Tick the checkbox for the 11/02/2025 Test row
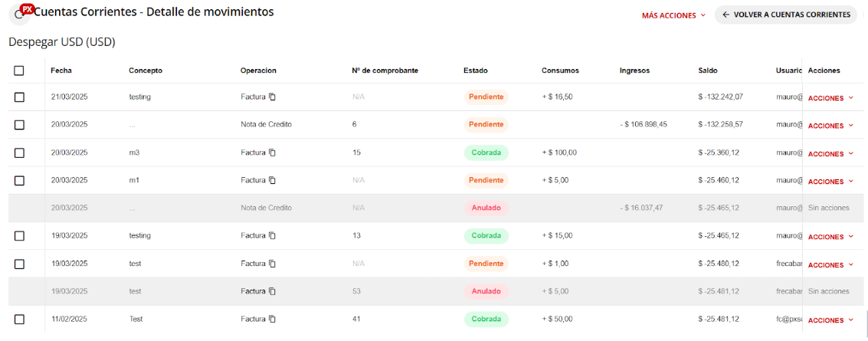 point(19,319)
